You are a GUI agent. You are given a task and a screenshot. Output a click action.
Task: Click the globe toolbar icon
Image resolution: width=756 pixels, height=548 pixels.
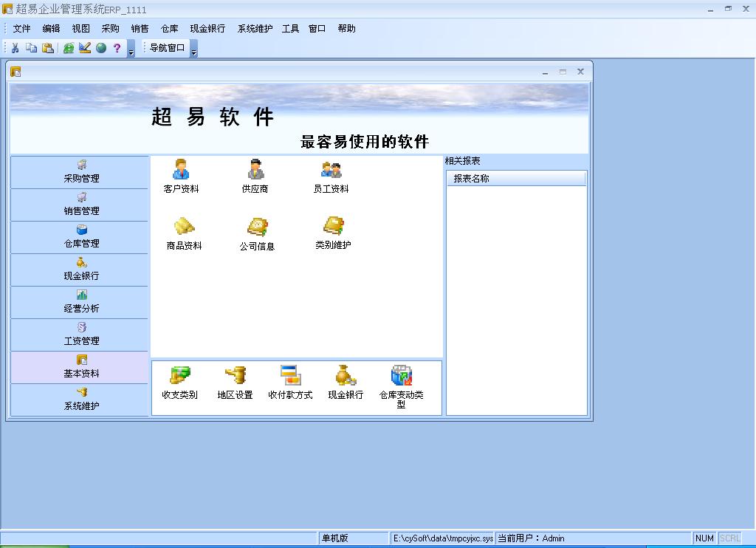point(101,48)
